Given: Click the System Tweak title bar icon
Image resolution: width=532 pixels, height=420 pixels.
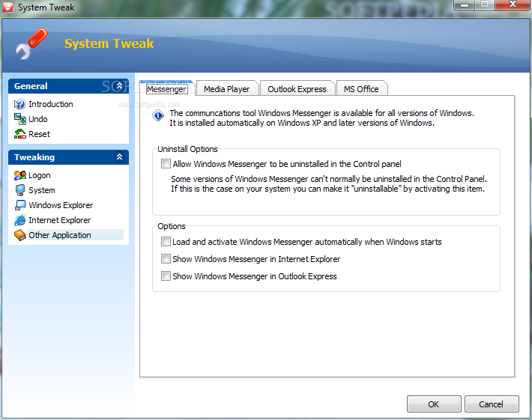Looking at the screenshot, I should tap(7, 7).
